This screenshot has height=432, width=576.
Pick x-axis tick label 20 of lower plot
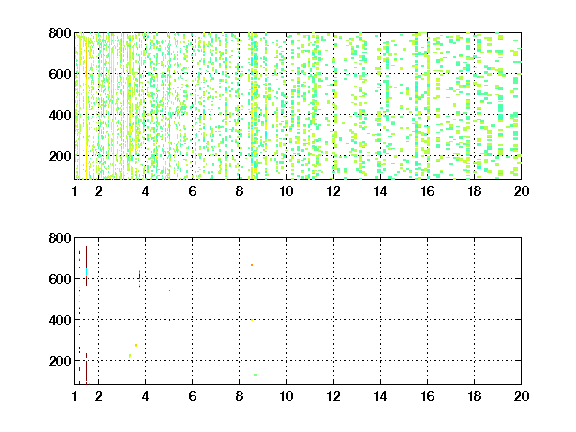521,396
